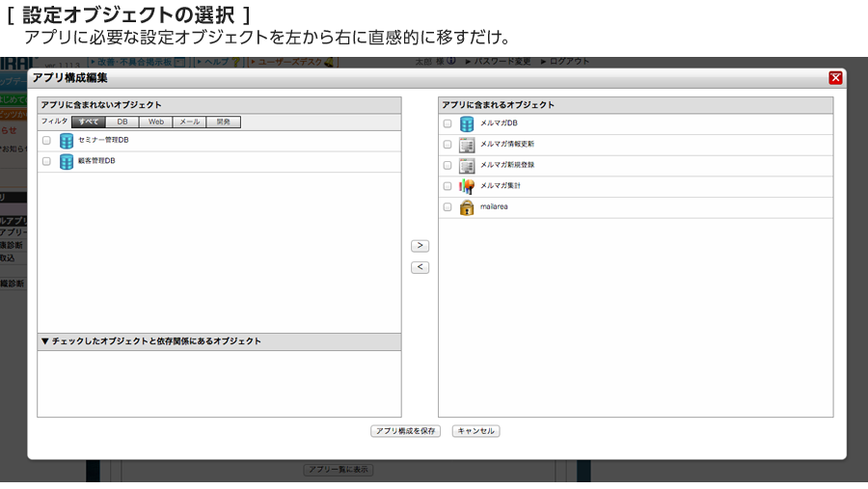Click the メルマガDB database icon
The width and height of the screenshot is (868, 489).
pos(467,123)
